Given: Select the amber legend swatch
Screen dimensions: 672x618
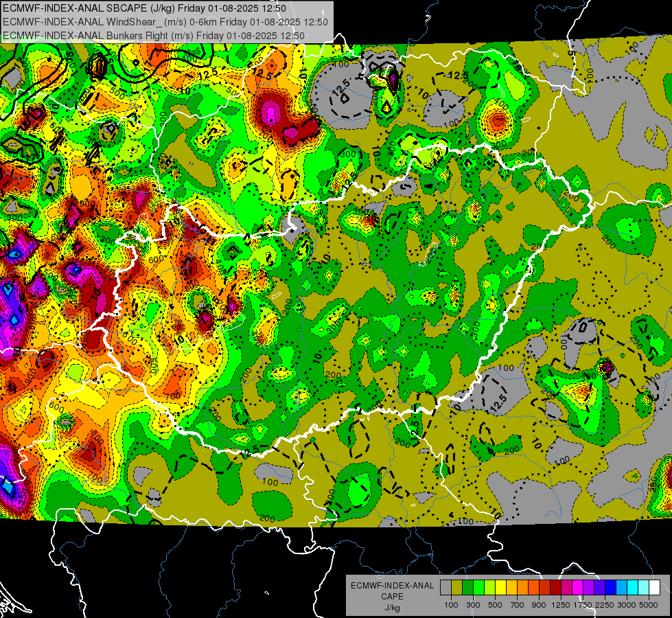Looking at the screenshot, I should click(511, 588).
